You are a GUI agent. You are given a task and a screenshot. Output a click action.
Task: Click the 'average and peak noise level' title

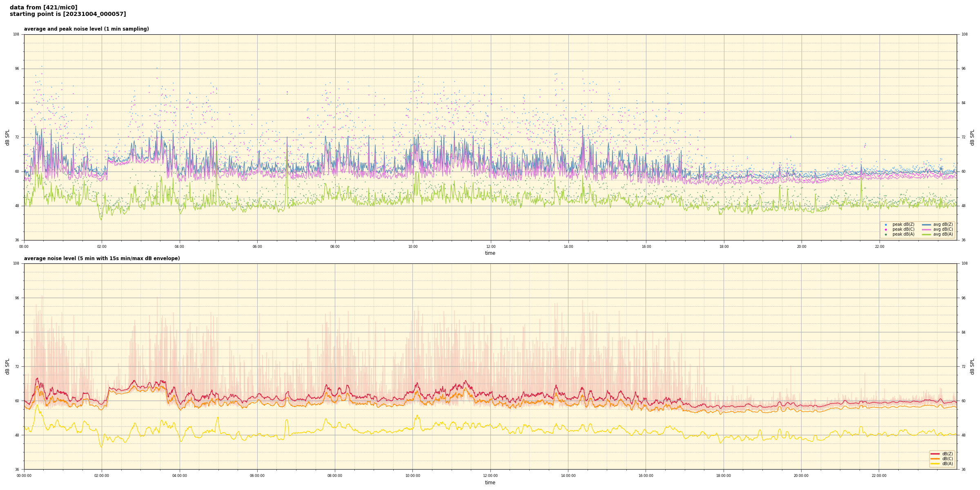coord(86,29)
